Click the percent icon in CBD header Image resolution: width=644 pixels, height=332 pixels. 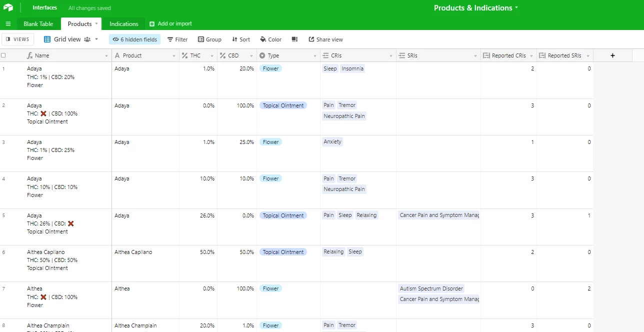[x=223, y=55]
